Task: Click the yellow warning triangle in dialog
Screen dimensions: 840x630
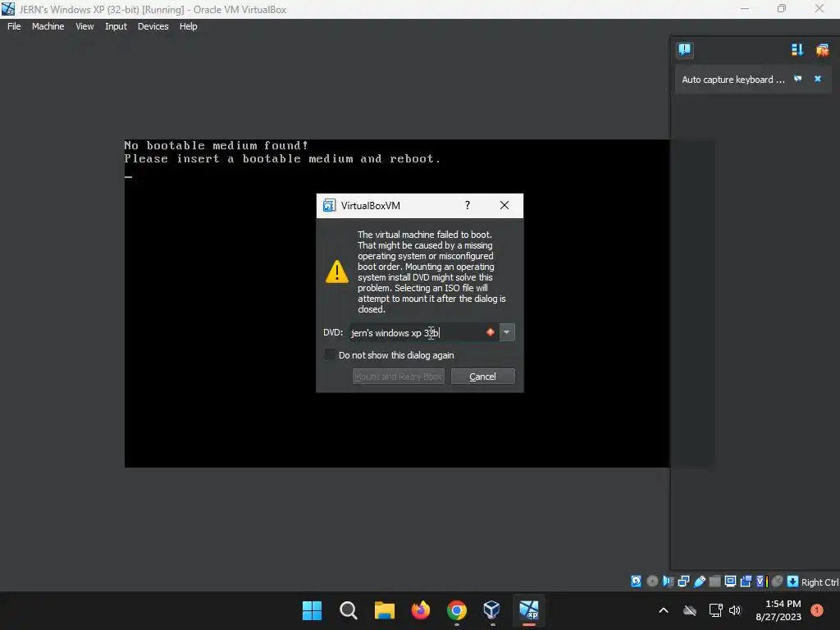Action: click(x=337, y=272)
